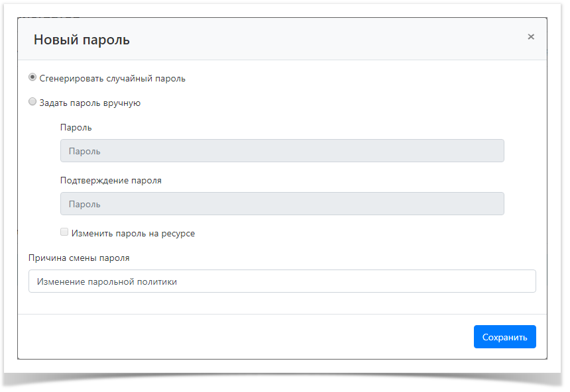
Task: Choose the Задать пароль вручную radio button
Action: (x=32, y=102)
